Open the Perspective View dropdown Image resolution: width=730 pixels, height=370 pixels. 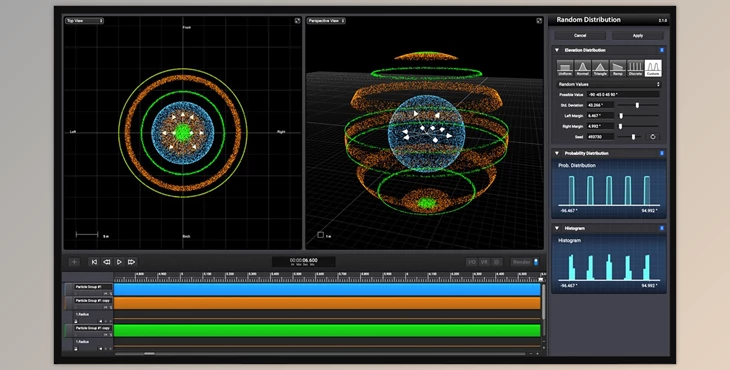point(326,21)
